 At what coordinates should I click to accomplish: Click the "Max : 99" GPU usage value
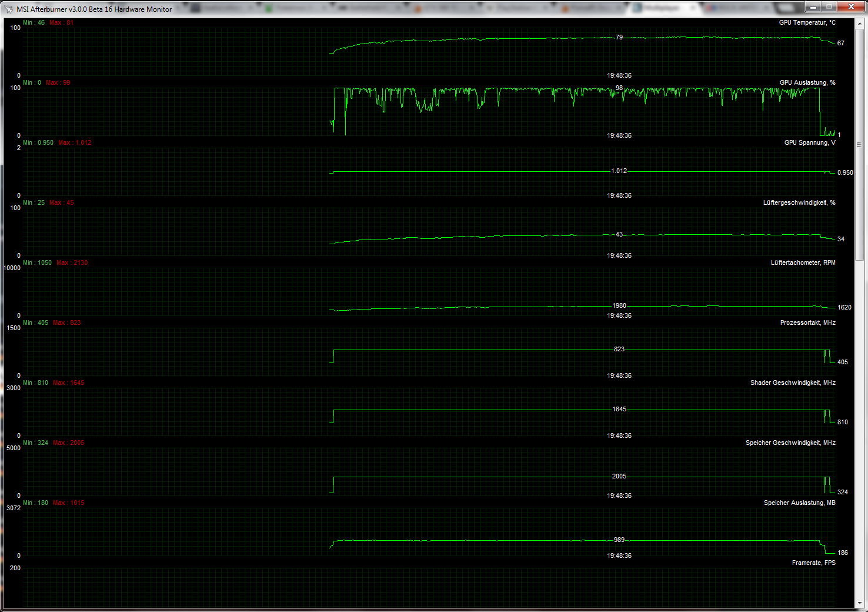[58, 82]
